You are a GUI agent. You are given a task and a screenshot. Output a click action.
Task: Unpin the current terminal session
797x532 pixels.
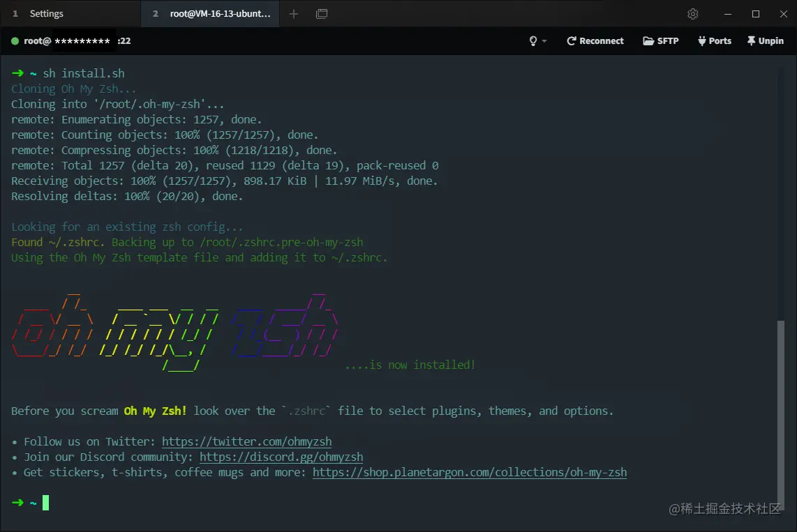[x=765, y=40]
